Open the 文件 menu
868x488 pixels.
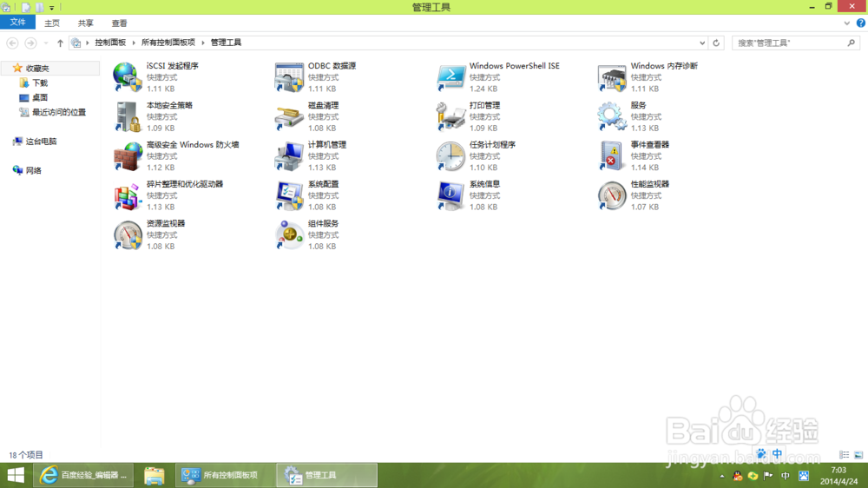click(x=17, y=23)
